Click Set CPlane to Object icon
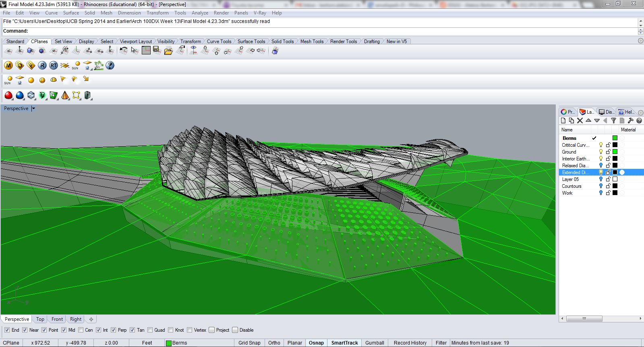 pyautogui.click(x=31, y=51)
